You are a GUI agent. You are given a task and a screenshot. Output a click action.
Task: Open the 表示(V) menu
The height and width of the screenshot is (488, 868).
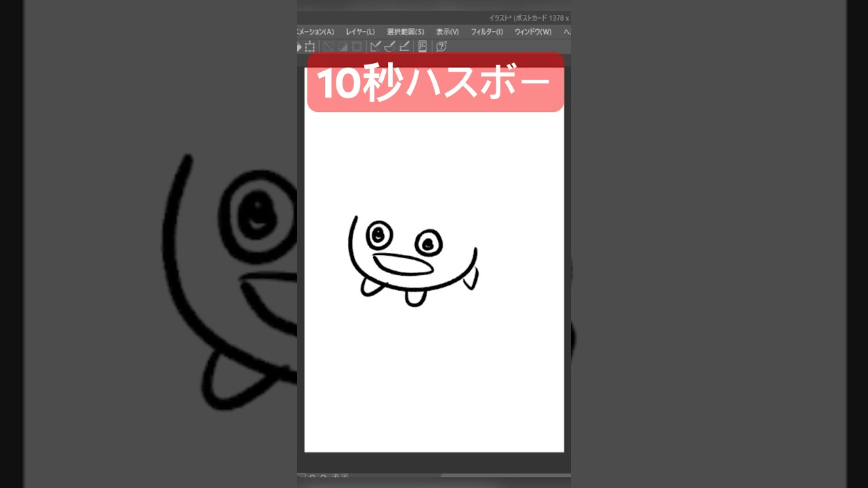[x=448, y=32]
